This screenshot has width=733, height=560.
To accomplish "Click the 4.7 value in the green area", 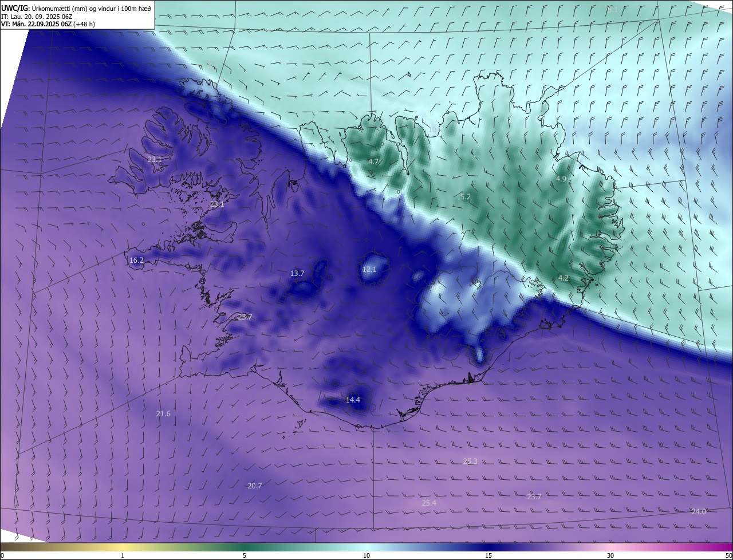I will (x=373, y=162).
